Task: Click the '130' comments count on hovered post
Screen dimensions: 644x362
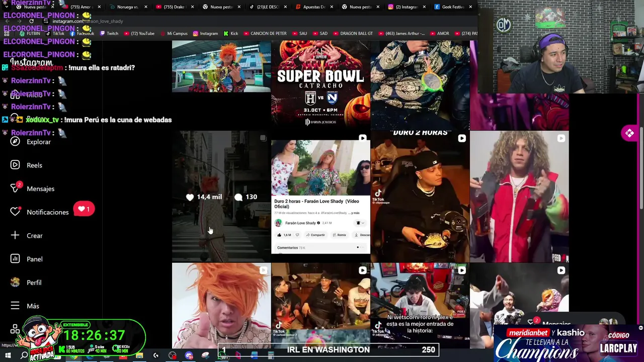Action: [x=246, y=197]
